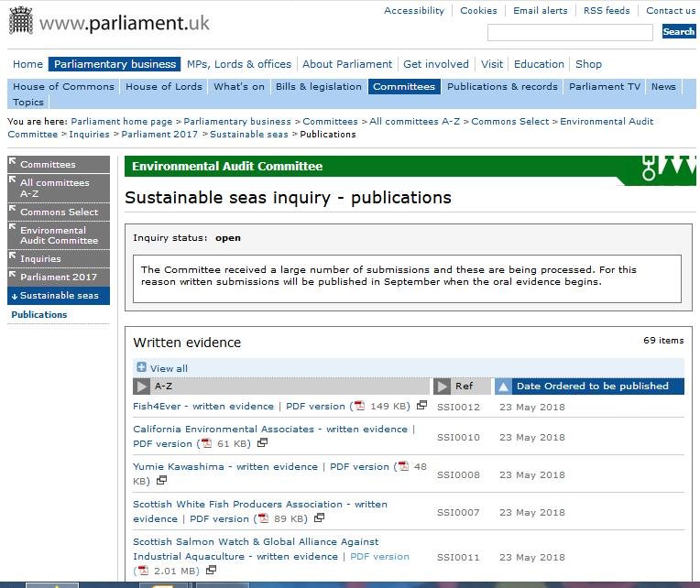The image size is (700, 588).
Task: Click Parliament home page breadcrumb
Action: pos(122,121)
